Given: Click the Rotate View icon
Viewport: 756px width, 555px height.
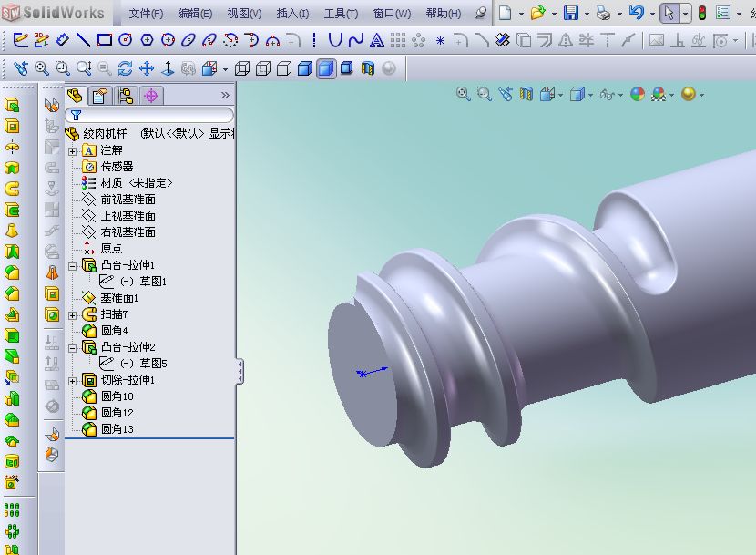Looking at the screenshot, I should (126, 68).
